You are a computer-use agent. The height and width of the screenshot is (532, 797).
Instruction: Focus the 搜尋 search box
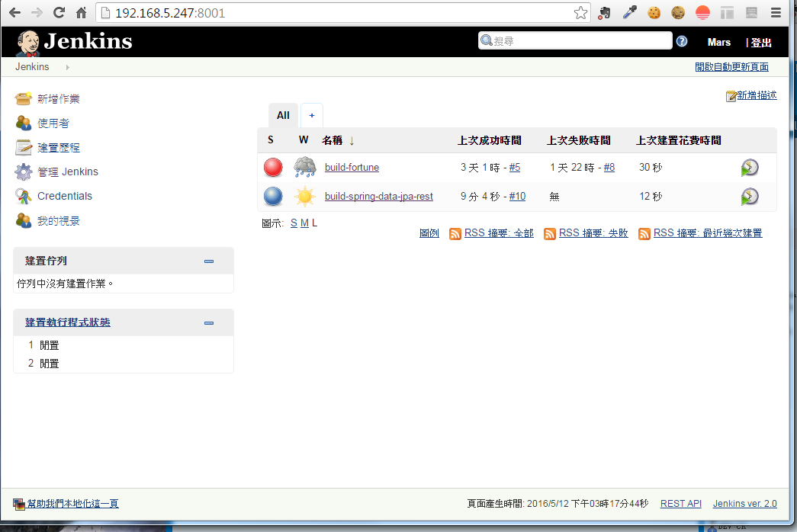pyautogui.click(x=575, y=40)
